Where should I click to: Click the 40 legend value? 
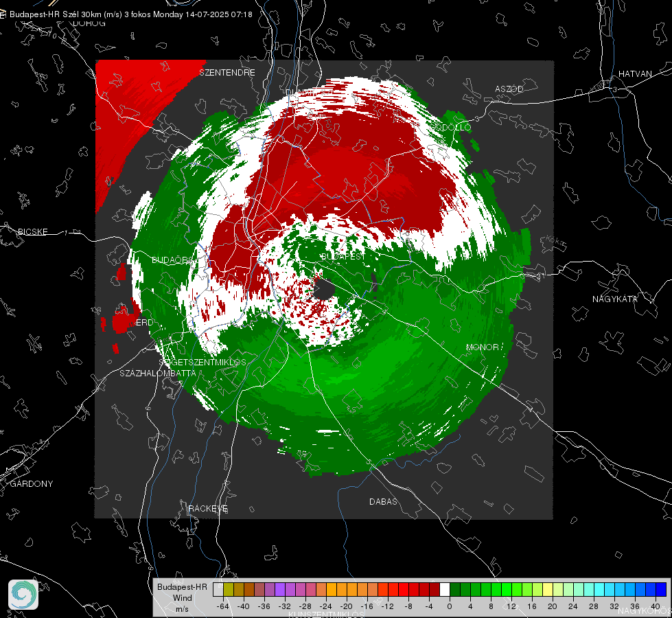[x=656, y=606]
